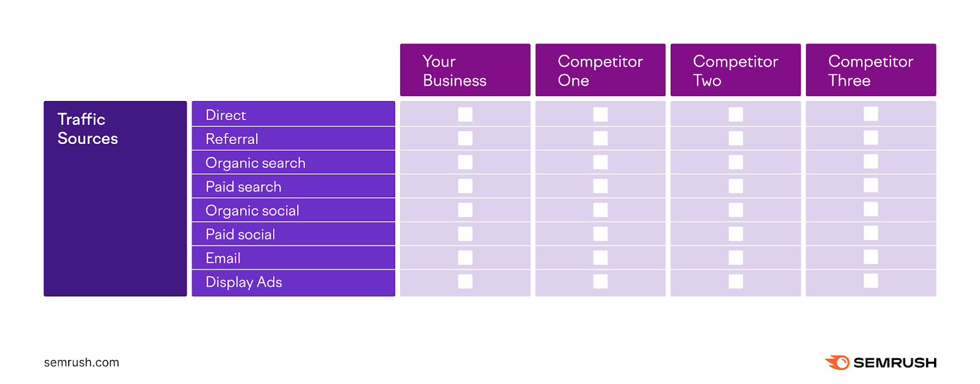Screen dimensions: 980x384
Task: Click the SEMRUSH brand wordmark
Action: coord(894,363)
